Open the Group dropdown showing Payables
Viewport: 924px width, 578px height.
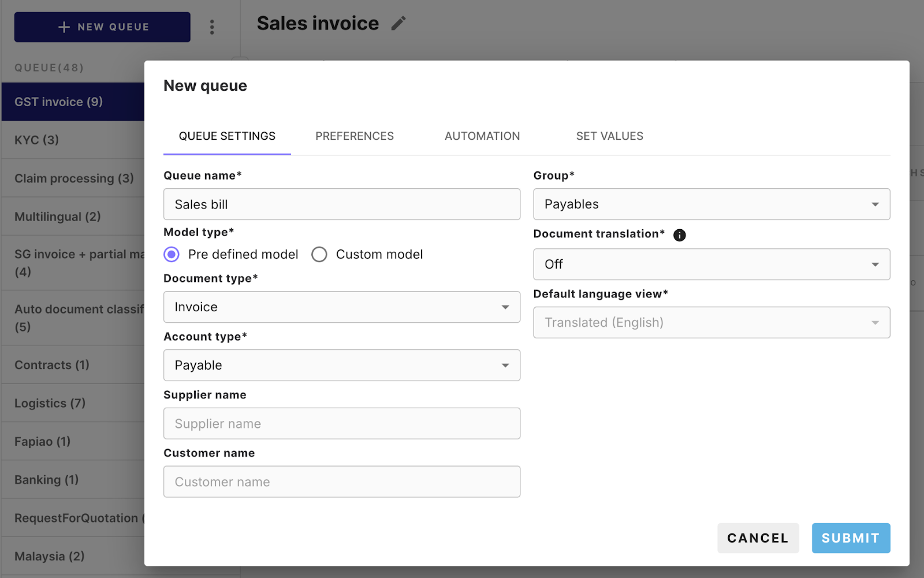[x=711, y=204]
